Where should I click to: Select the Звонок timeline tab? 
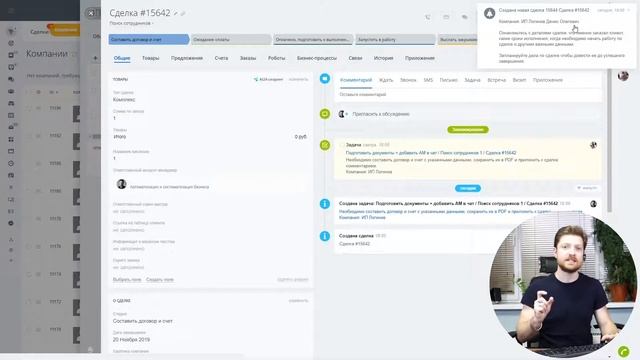coord(408,80)
